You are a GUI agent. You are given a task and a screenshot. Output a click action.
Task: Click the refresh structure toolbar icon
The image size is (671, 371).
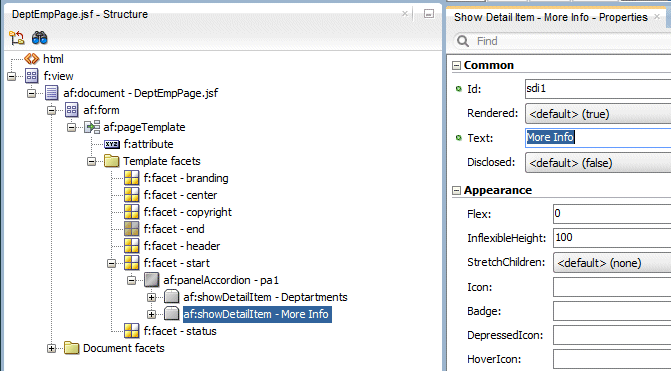[17, 38]
